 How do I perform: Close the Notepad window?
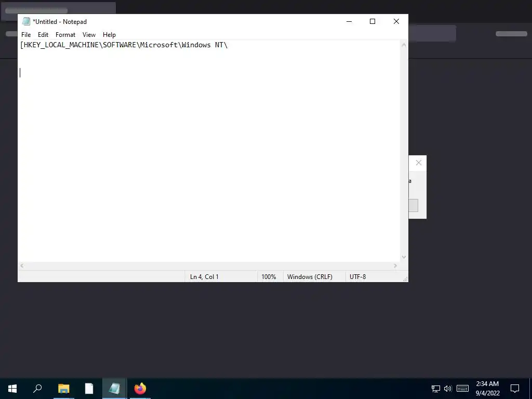point(396,21)
